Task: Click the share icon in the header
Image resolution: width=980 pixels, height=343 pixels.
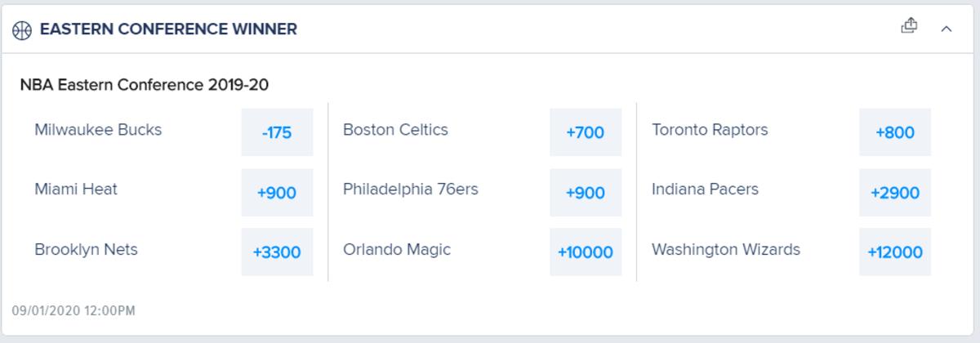Action: [x=909, y=27]
